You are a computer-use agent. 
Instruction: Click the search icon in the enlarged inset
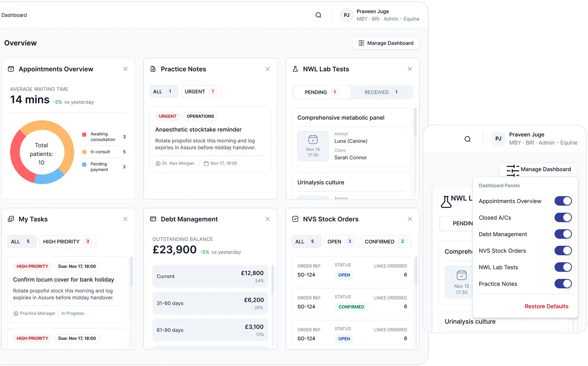click(x=467, y=139)
